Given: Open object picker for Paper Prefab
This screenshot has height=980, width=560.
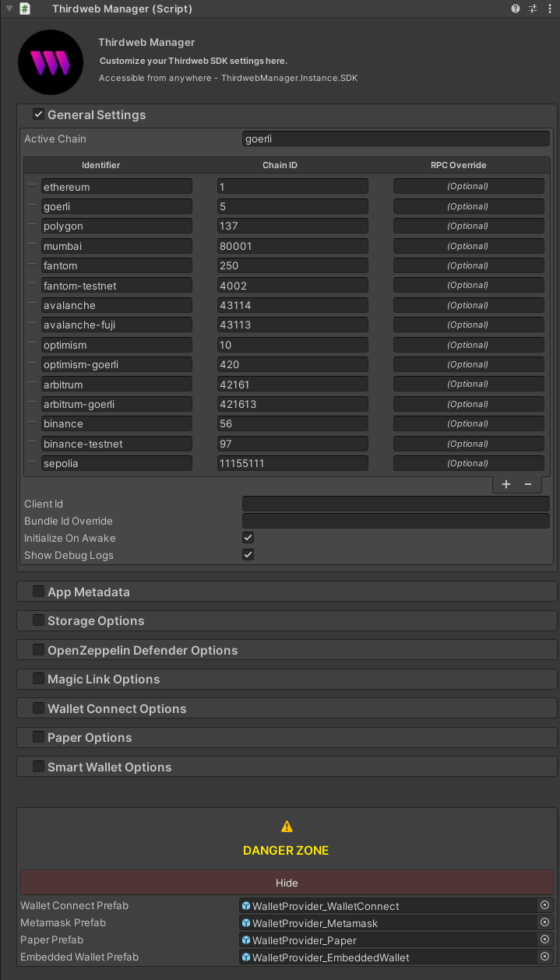Looking at the screenshot, I should (x=544, y=940).
